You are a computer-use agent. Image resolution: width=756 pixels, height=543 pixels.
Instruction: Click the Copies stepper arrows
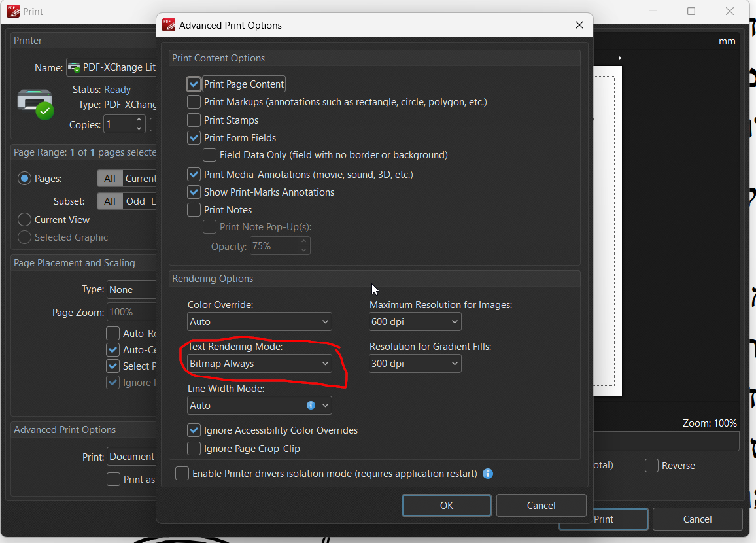click(x=139, y=124)
